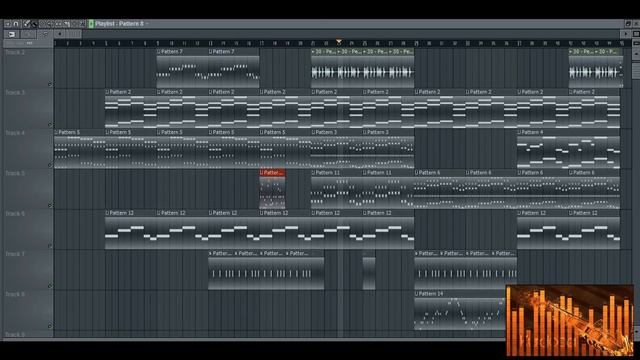Select the Mute tool
This screenshot has height=360, width=640.
coord(51,24)
